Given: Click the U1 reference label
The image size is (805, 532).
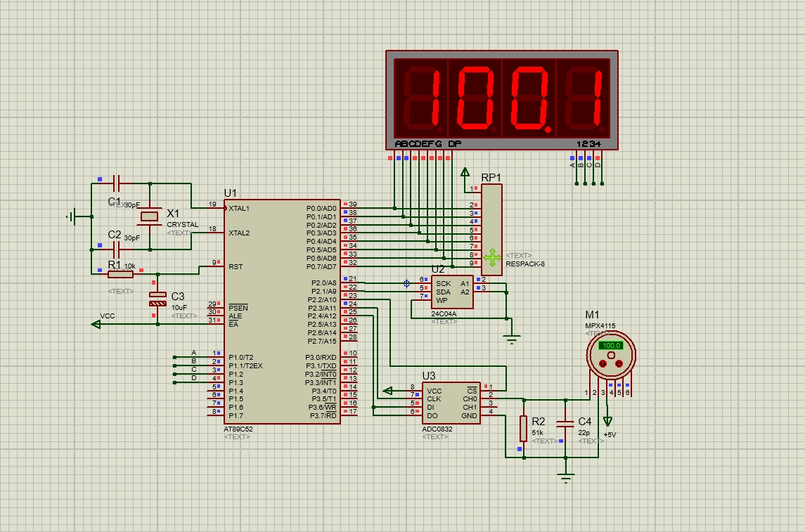Looking at the screenshot, I should pos(230,193).
